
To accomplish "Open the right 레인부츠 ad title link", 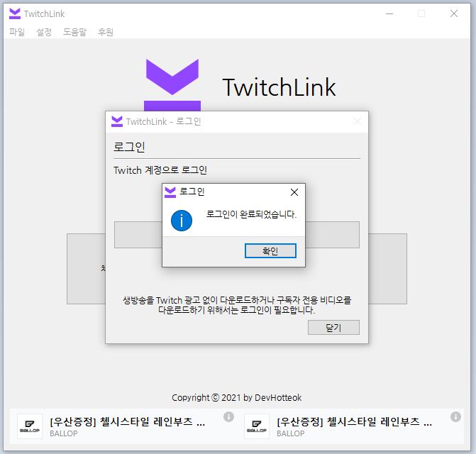I will point(354,421).
